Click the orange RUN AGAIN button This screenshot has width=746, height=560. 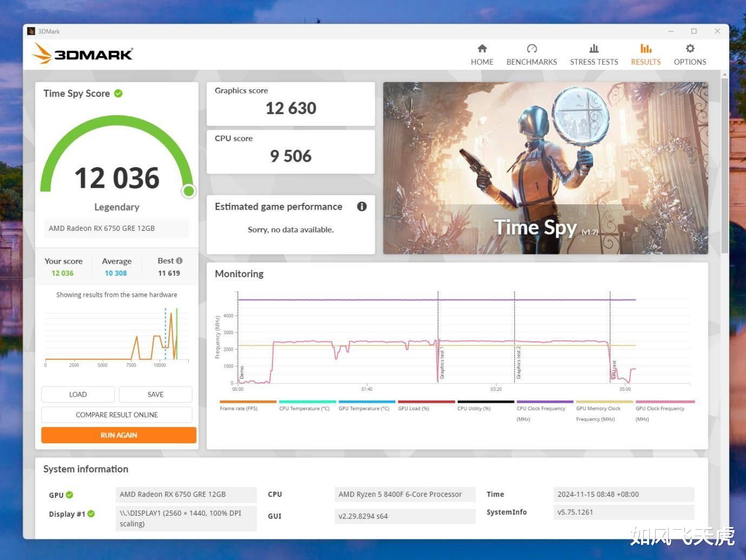[x=118, y=435]
